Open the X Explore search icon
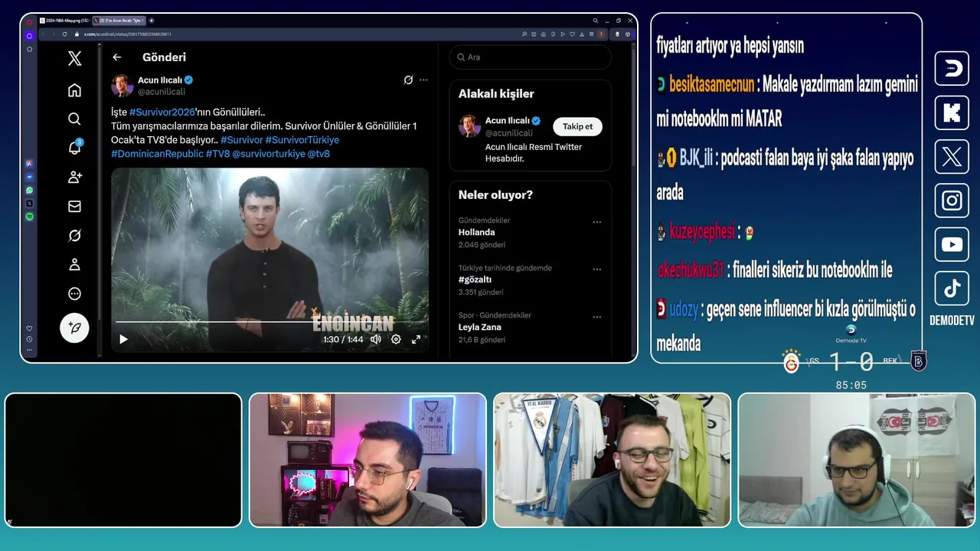Image resolution: width=980 pixels, height=551 pixels. coord(74,119)
